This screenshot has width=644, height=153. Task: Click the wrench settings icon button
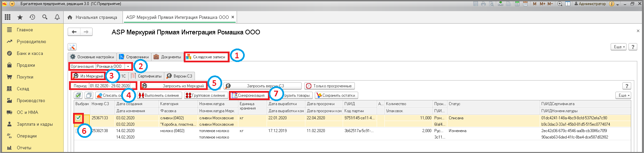click(72, 47)
